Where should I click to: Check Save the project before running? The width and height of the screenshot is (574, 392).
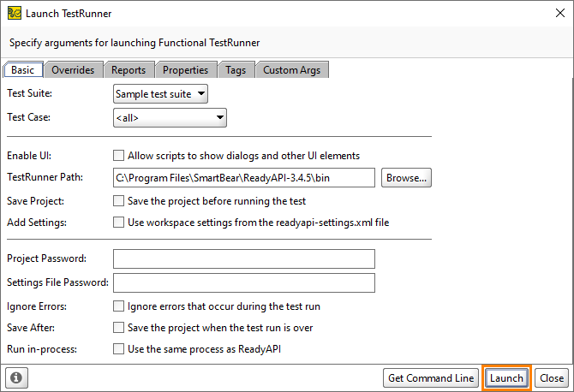click(x=118, y=201)
